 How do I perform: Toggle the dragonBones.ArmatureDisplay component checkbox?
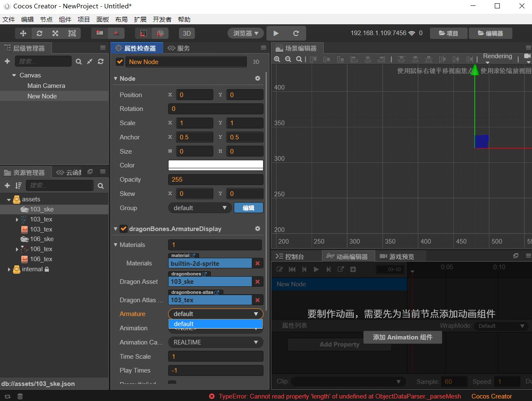pyautogui.click(x=123, y=229)
